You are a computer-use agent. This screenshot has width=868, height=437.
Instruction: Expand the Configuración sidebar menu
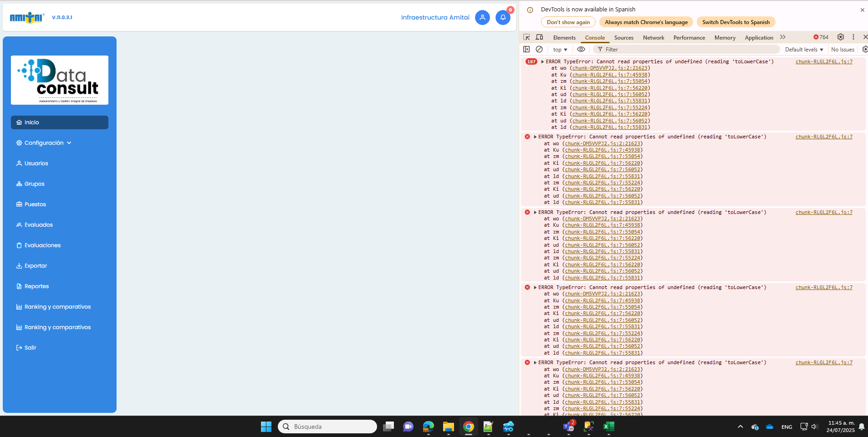click(x=44, y=143)
